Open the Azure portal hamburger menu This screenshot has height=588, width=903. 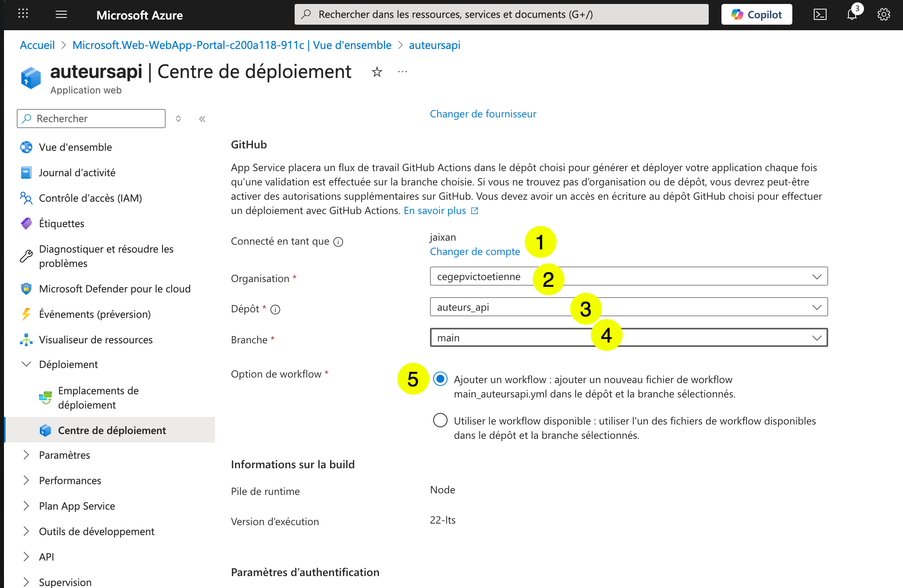click(x=61, y=14)
